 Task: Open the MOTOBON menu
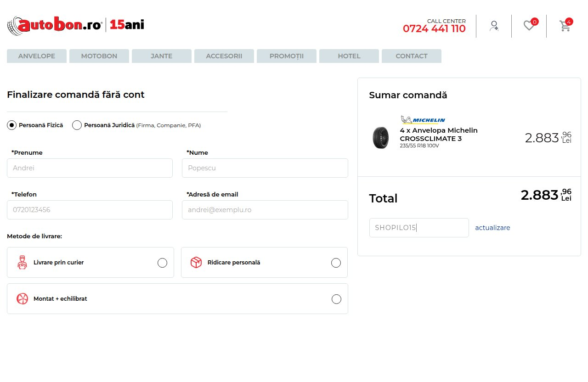[99, 56]
